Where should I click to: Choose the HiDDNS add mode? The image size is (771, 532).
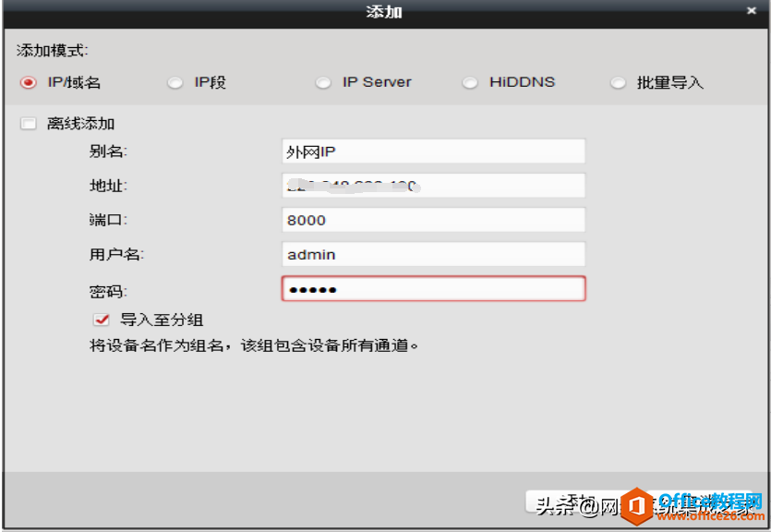coord(470,82)
